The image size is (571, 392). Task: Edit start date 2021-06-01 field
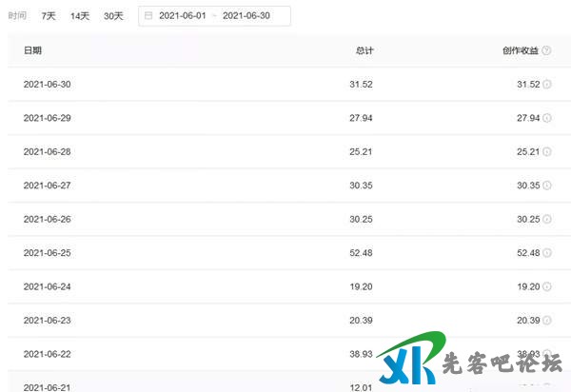coord(183,16)
